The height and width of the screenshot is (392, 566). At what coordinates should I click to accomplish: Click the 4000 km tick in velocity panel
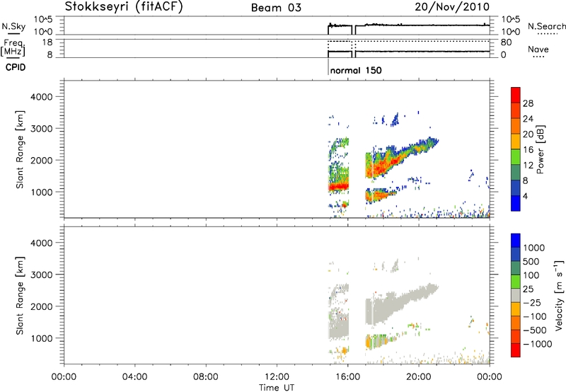coord(42,243)
